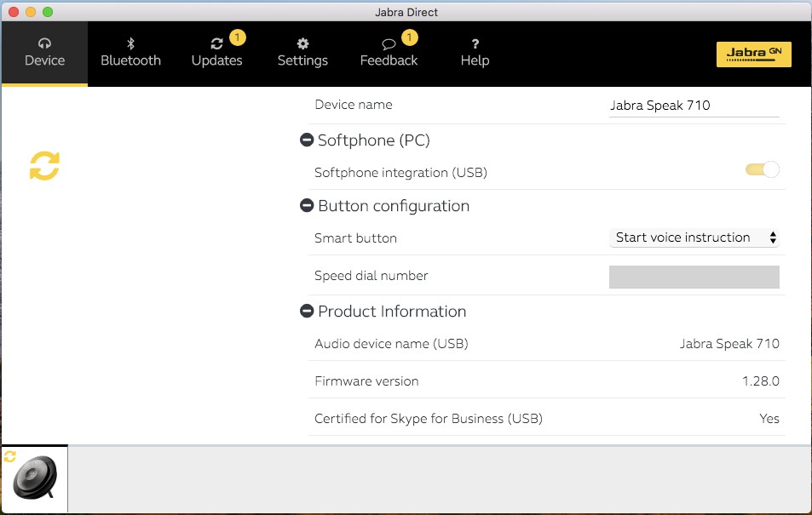The image size is (812, 515).
Task: Click the large yellow sync icon
Action: pos(44,166)
